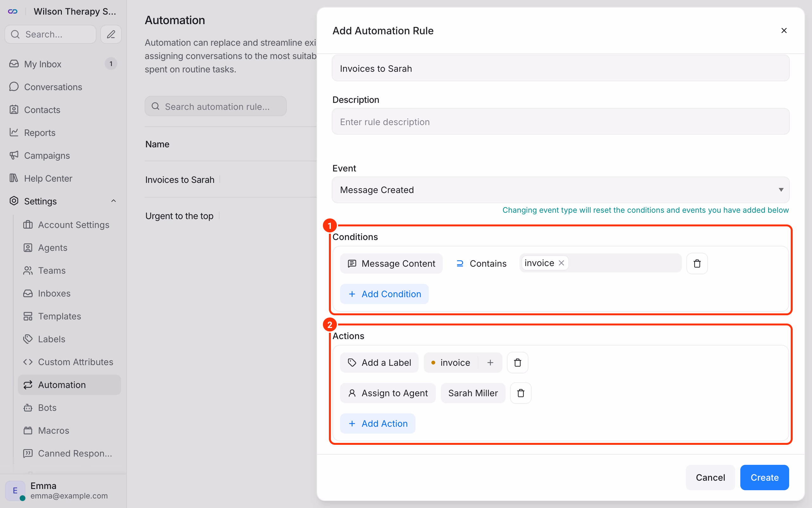Viewport: 812px width, 508px height.
Task: Open the Message Content condition attribute selector
Action: pyautogui.click(x=391, y=264)
